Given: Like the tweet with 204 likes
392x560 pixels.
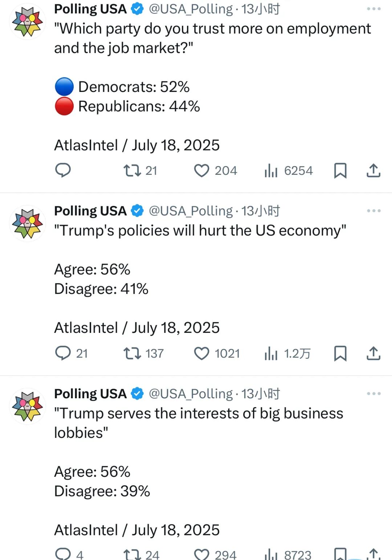Looking at the screenshot, I should pyautogui.click(x=216, y=170).
